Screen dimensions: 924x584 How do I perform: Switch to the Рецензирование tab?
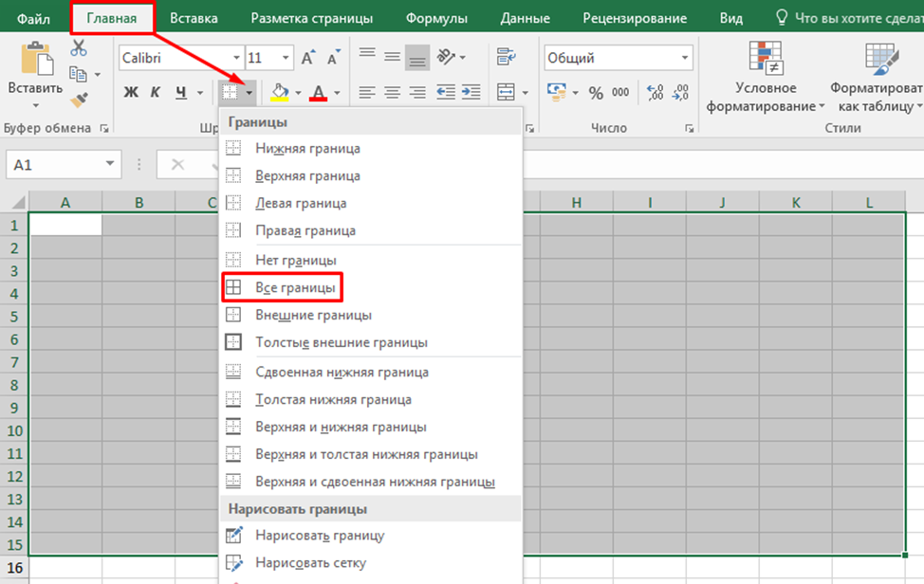pos(635,18)
